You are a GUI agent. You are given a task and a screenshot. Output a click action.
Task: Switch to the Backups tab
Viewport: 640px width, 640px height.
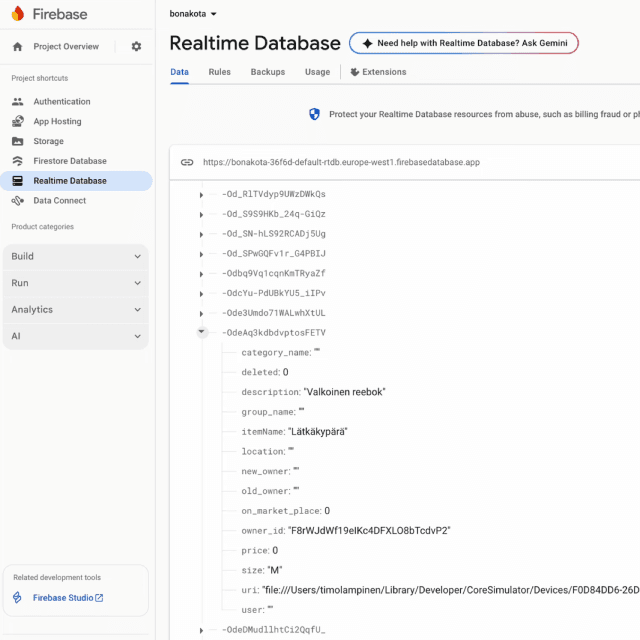click(x=268, y=72)
